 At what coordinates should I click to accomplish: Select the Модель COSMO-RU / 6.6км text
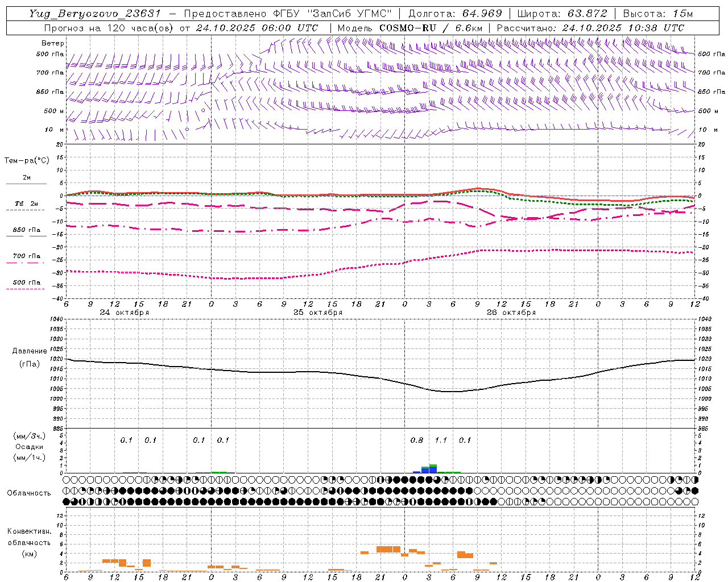(409, 28)
